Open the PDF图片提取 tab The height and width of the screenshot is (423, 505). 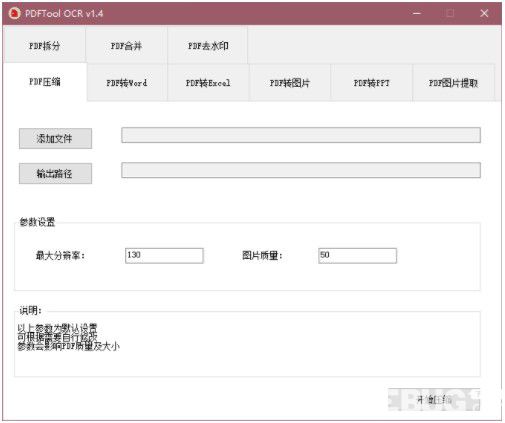pyautogui.click(x=453, y=83)
